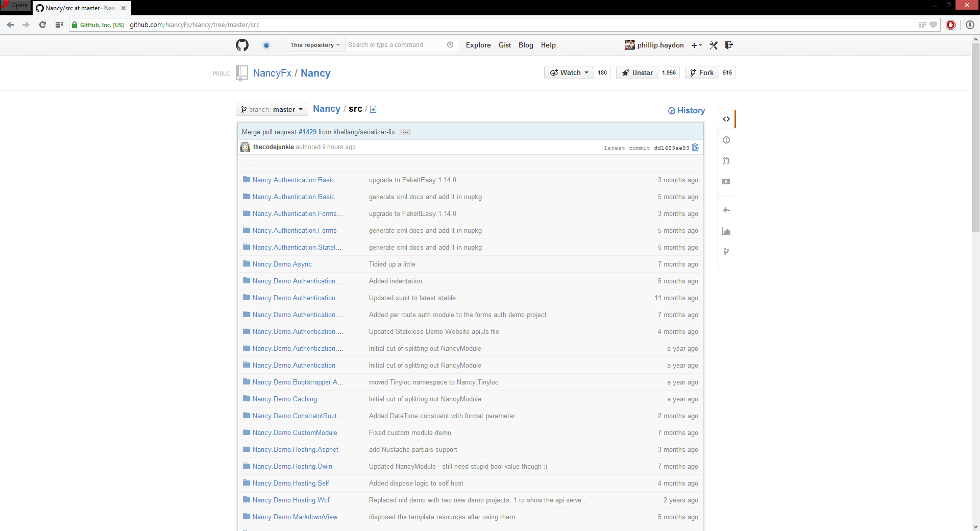Open the Watch dropdown
980x531 pixels.
(569, 73)
